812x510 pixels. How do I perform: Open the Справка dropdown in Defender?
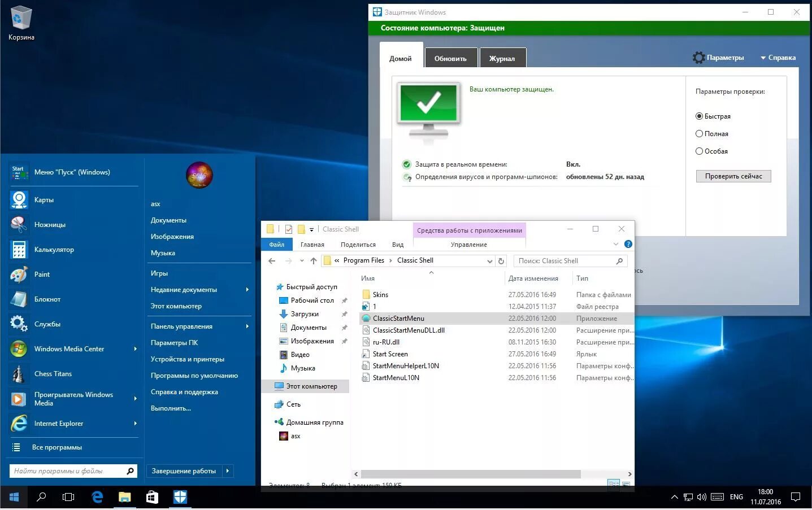click(x=778, y=58)
